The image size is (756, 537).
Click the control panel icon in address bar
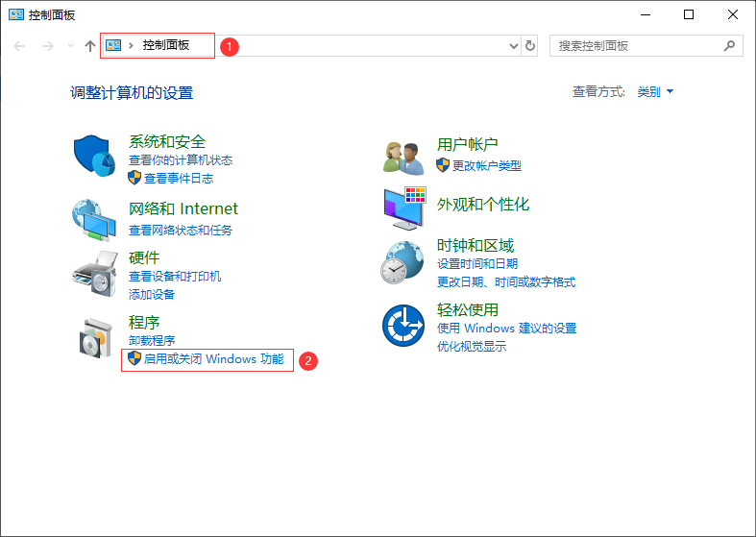point(113,45)
